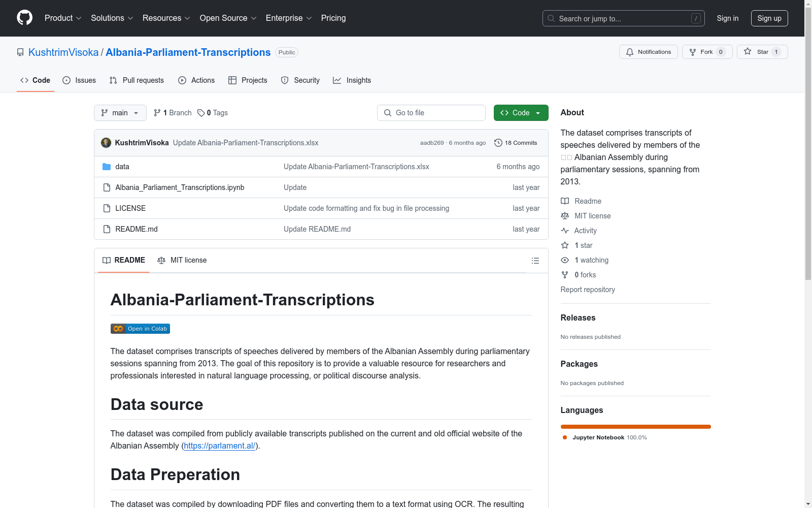The height and width of the screenshot is (508, 812).
Task: Click the eye icon beside 1 watching
Action: pos(565,260)
